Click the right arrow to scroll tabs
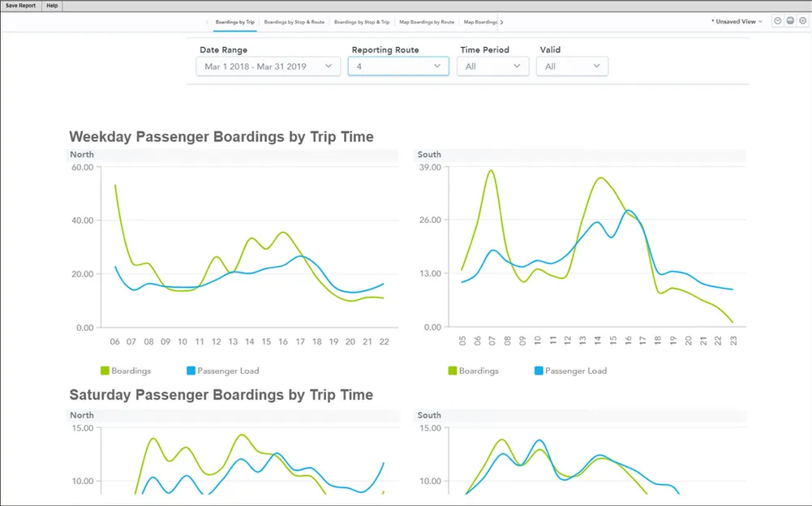This screenshot has width=812, height=506. [x=501, y=22]
